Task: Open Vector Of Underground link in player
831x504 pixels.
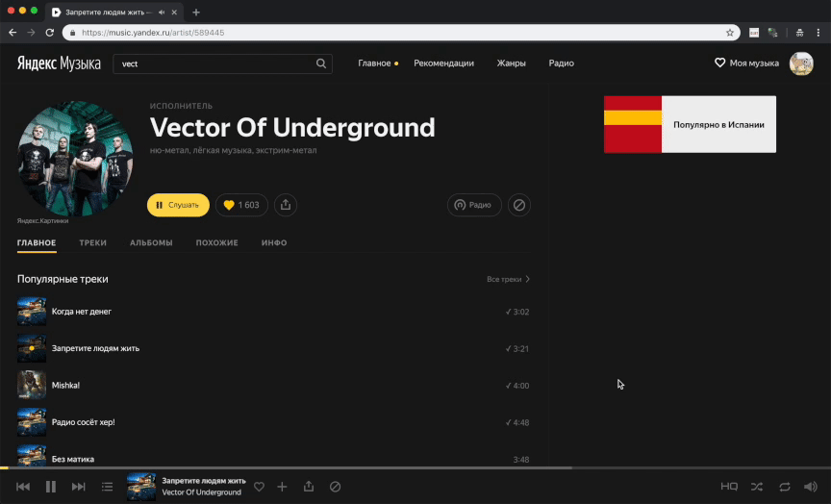Action: point(201,492)
